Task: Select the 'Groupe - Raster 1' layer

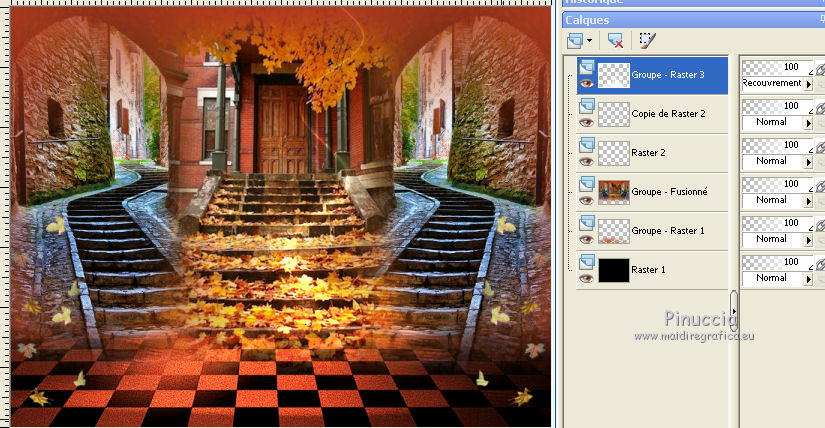Action: (x=668, y=231)
